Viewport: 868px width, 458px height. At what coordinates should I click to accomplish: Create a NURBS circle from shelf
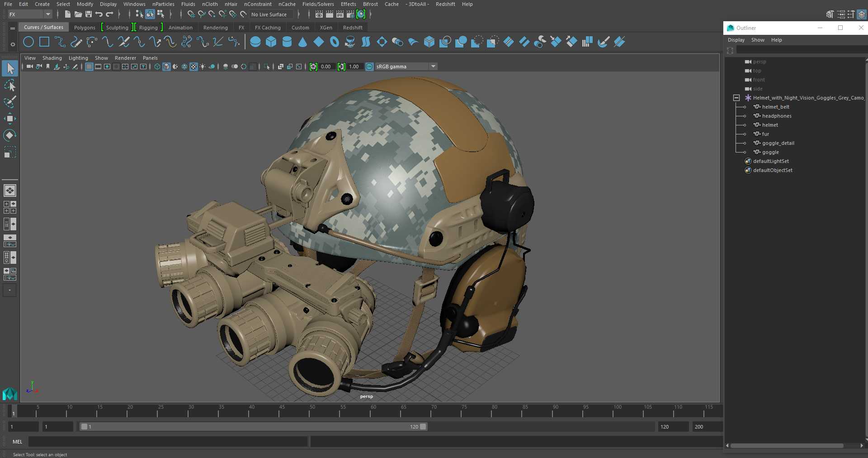click(28, 42)
